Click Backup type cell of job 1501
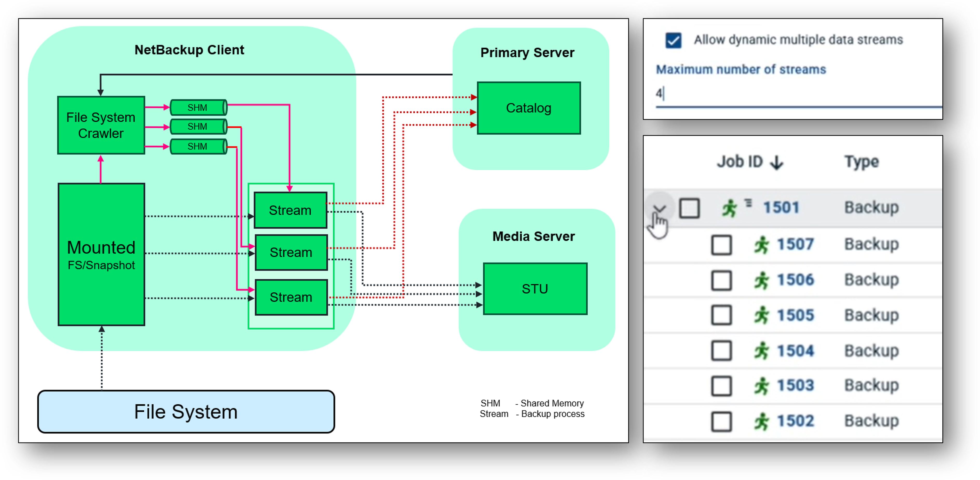The height and width of the screenshot is (480, 980). [x=871, y=208]
